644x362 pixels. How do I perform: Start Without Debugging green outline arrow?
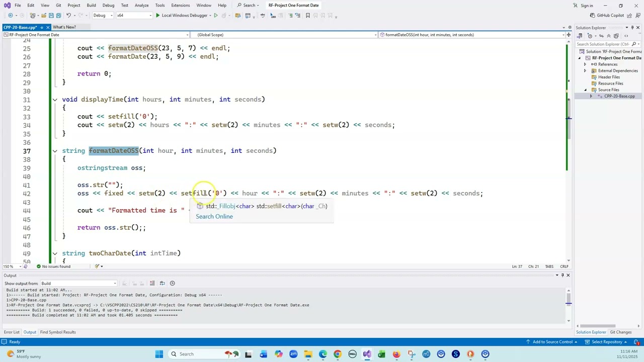pos(216,15)
